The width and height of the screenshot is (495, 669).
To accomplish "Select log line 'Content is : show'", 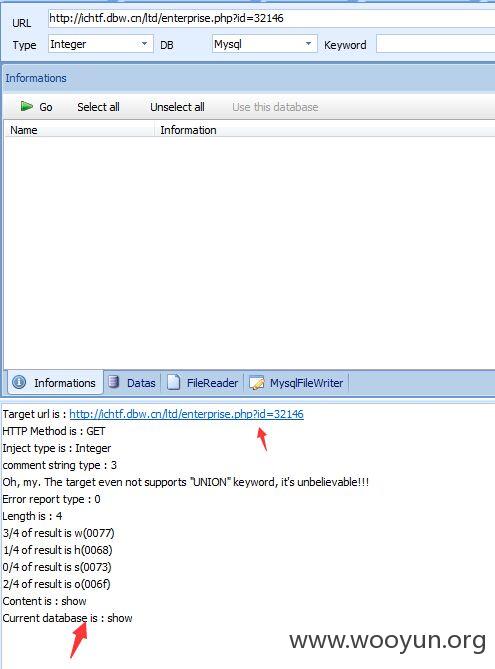I will tap(44, 601).
